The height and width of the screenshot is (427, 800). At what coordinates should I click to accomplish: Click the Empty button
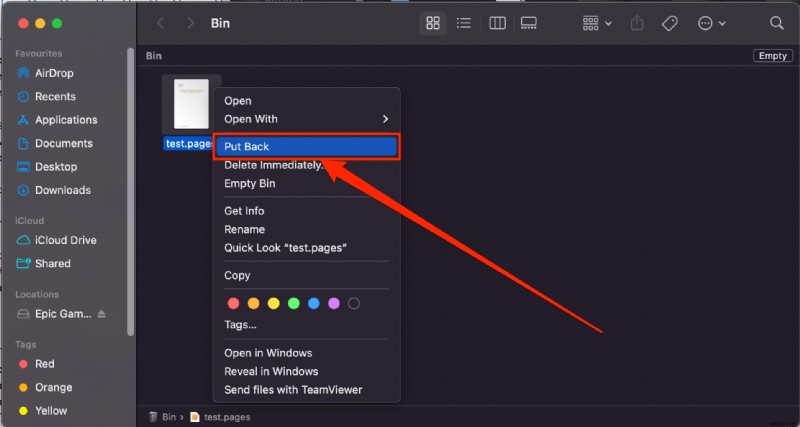772,56
